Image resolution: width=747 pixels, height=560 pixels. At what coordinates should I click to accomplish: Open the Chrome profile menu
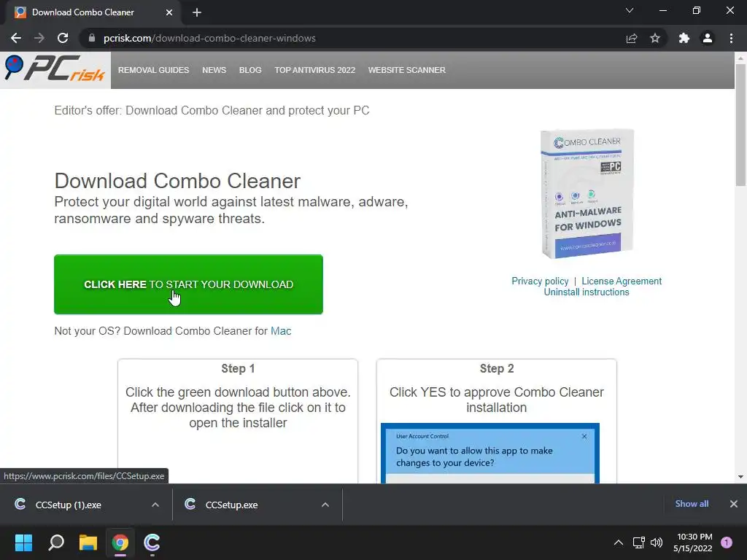pyautogui.click(x=708, y=38)
